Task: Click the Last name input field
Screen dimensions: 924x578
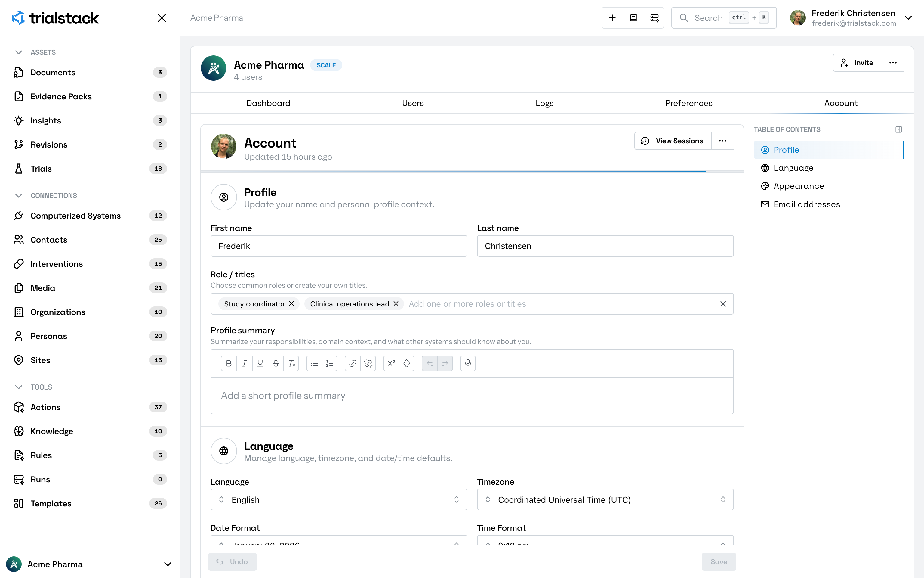Action: (605, 246)
